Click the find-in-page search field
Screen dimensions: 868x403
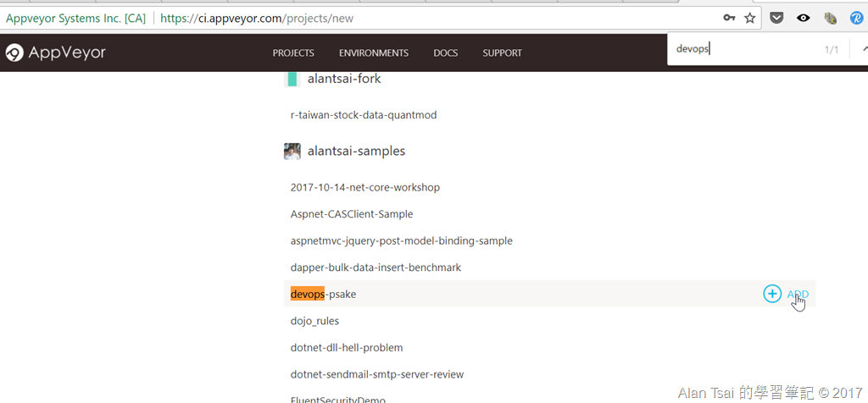coord(744,49)
